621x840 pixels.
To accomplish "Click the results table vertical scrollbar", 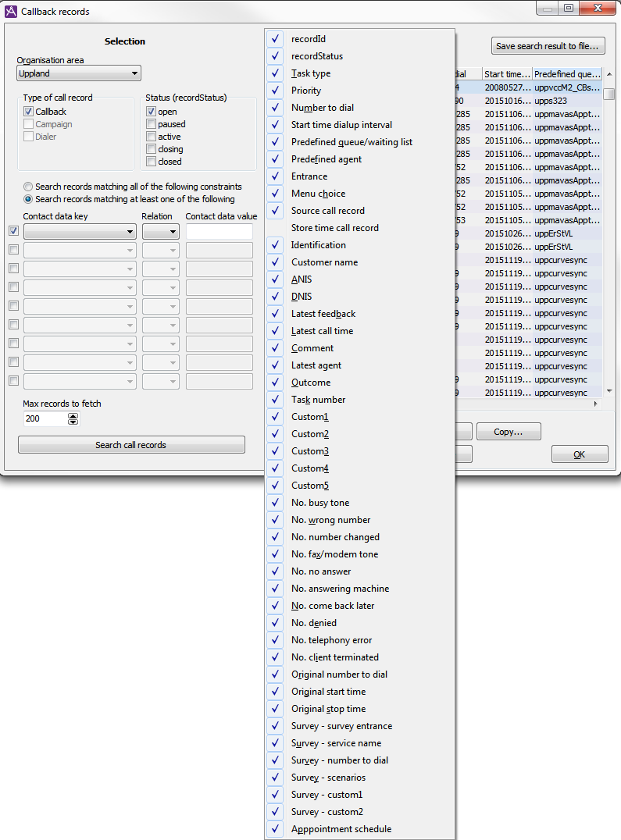I will 609,234.
